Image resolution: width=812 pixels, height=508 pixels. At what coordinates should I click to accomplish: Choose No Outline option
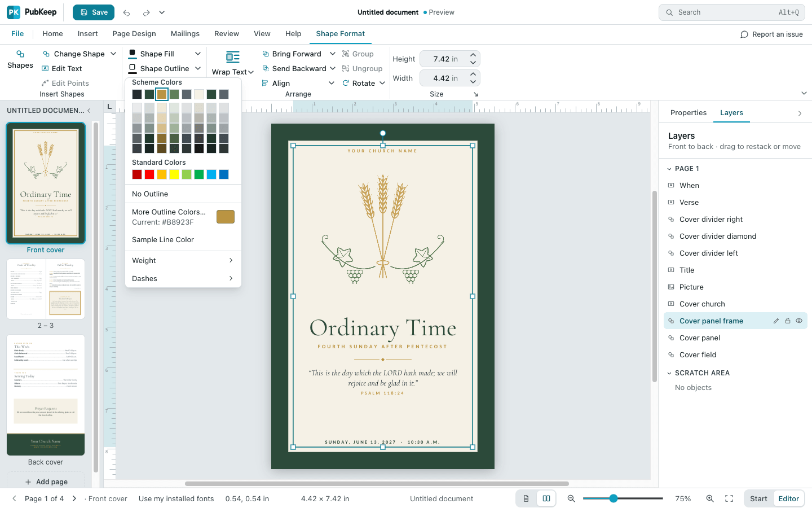coord(183,194)
